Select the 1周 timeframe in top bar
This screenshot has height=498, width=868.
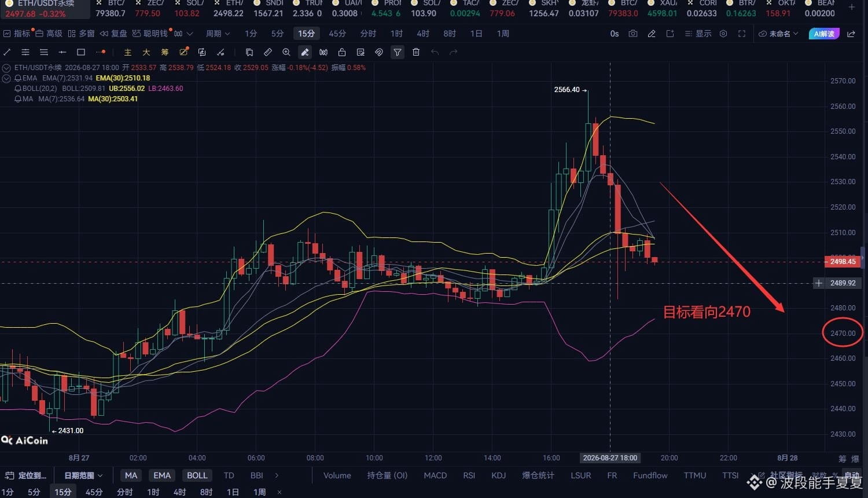(x=503, y=34)
